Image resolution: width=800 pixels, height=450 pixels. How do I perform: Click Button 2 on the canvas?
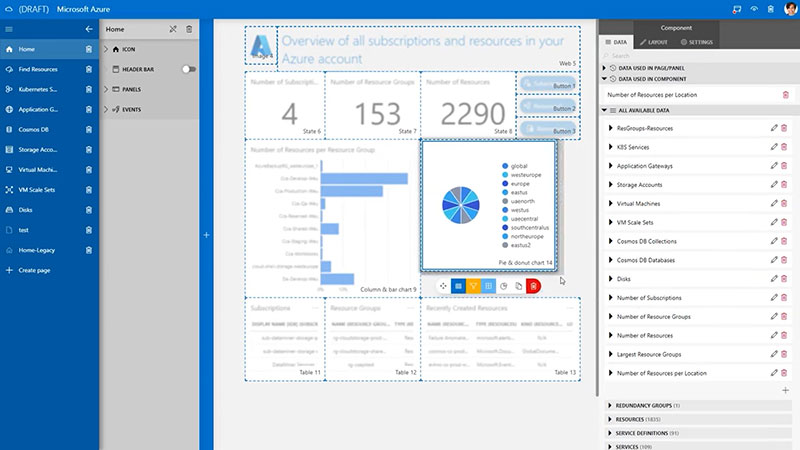pyautogui.click(x=548, y=106)
